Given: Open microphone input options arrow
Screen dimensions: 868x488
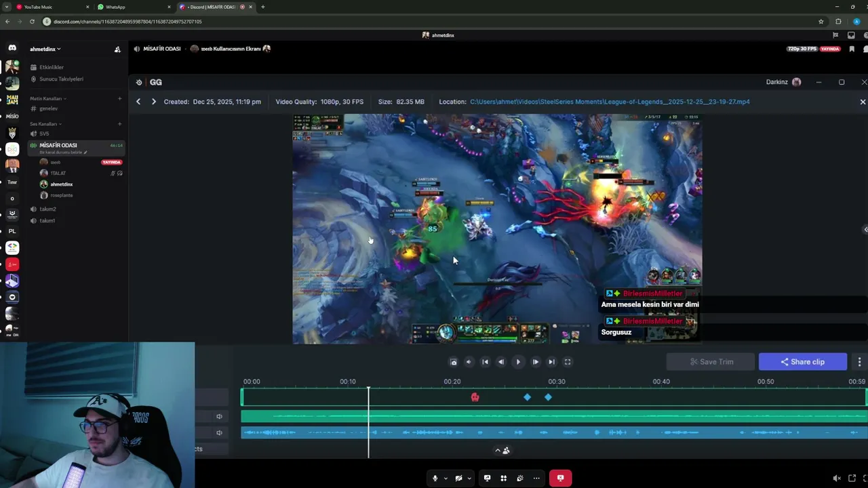Looking at the screenshot, I should [446, 479].
